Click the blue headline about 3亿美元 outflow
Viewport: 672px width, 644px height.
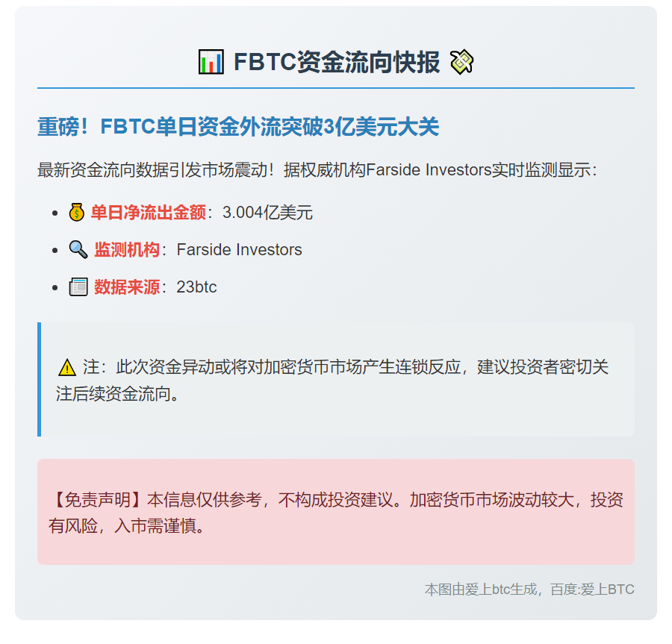[238, 128]
